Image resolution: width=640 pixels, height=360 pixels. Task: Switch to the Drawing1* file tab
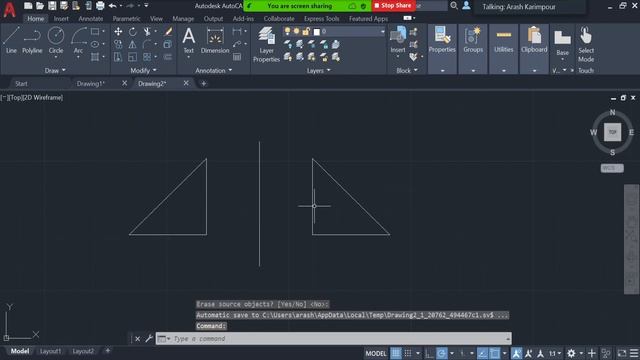91,83
